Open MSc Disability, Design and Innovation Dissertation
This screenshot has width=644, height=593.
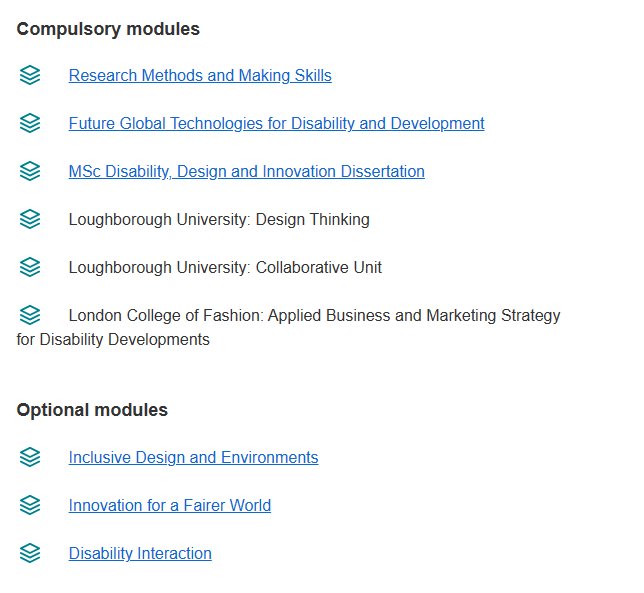click(x=246, y=172)
